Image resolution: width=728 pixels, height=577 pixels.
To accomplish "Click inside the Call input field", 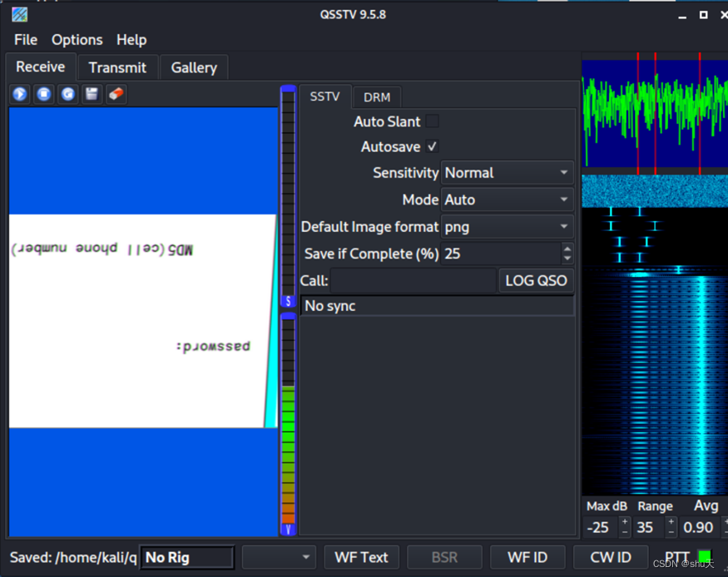I will [x=414, y=280].
